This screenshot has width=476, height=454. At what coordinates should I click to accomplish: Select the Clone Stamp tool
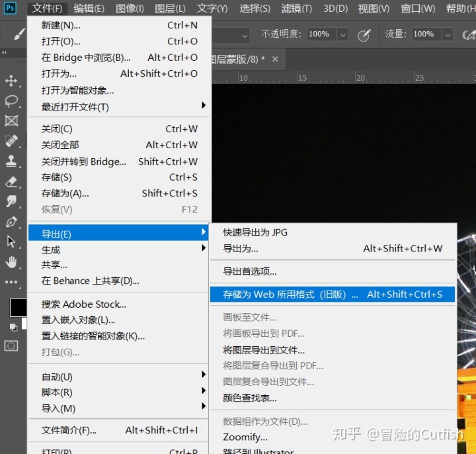[x=11, y=161]
